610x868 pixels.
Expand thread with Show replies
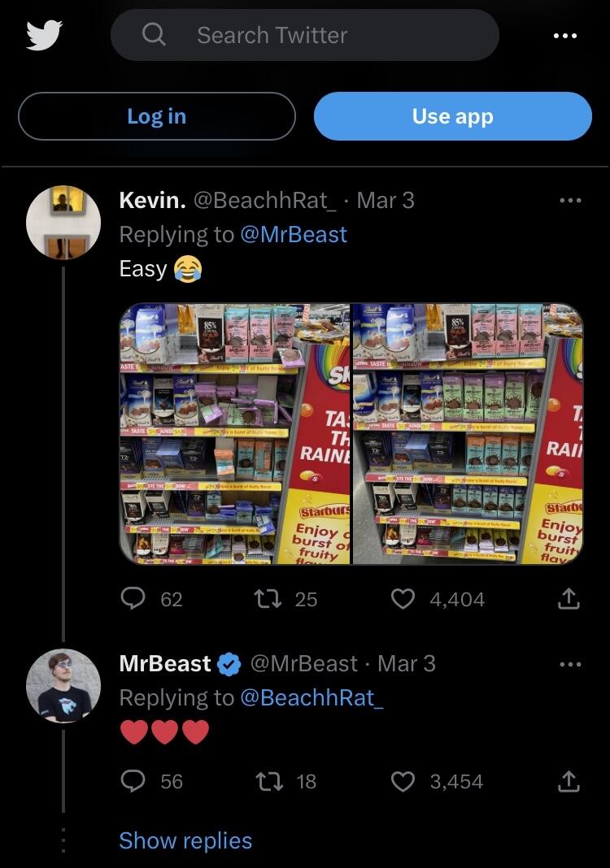[185, 840]
